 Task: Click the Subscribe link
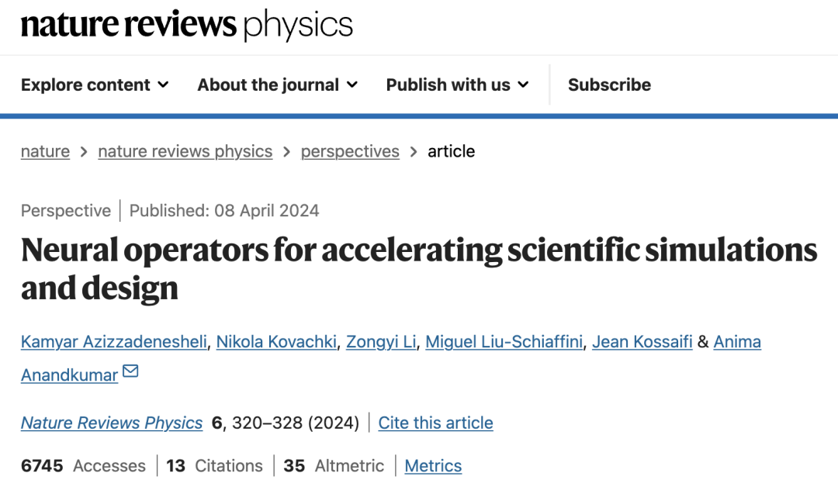609,85
